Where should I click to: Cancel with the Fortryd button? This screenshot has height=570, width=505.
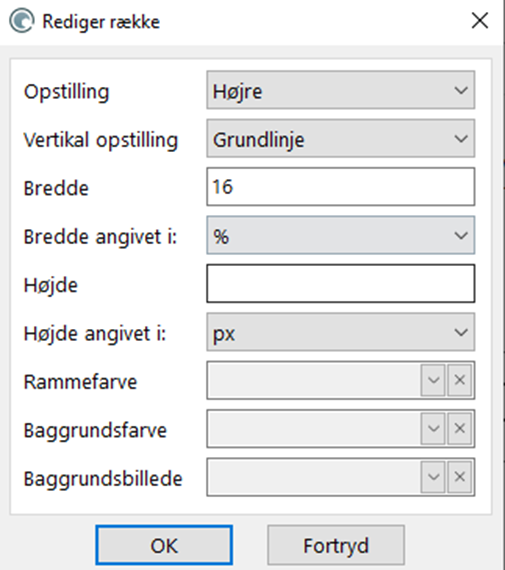coord(336,545)
